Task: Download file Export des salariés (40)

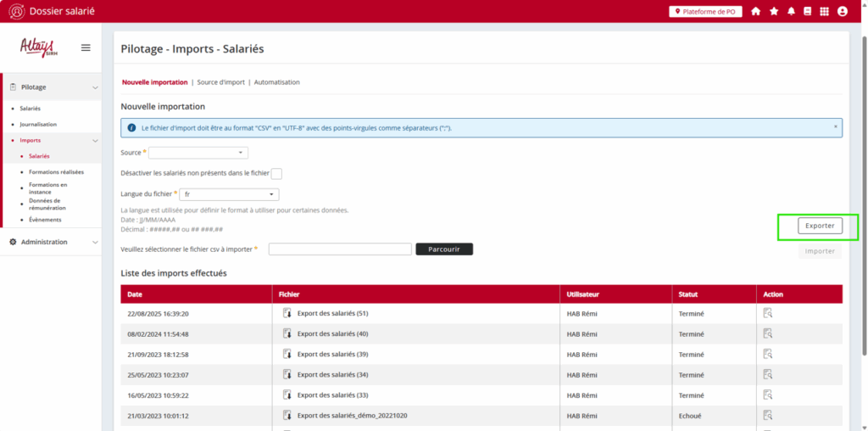Action: (287, 333)
